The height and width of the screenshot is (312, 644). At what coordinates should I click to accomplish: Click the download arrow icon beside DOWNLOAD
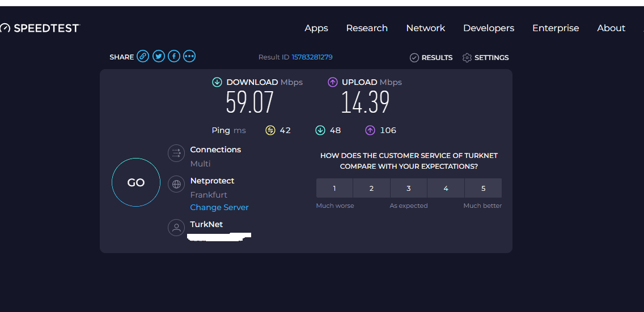pos(217,82)
